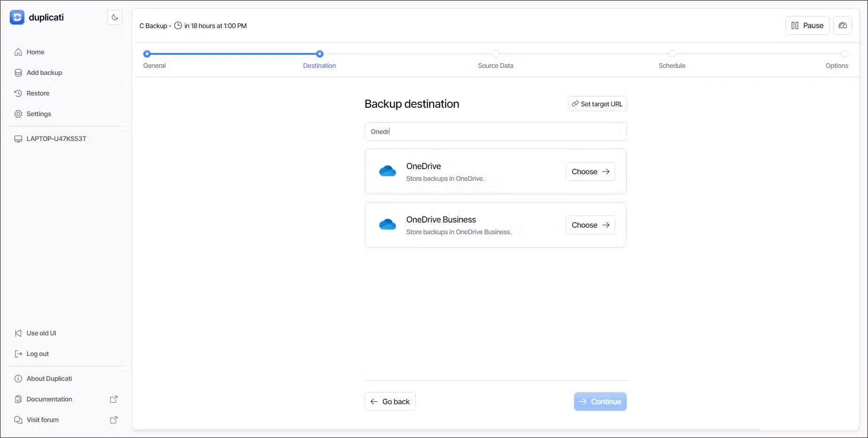Click the Set target URL button
This screenshot has width=868, height=438.
tap(597, 104)
